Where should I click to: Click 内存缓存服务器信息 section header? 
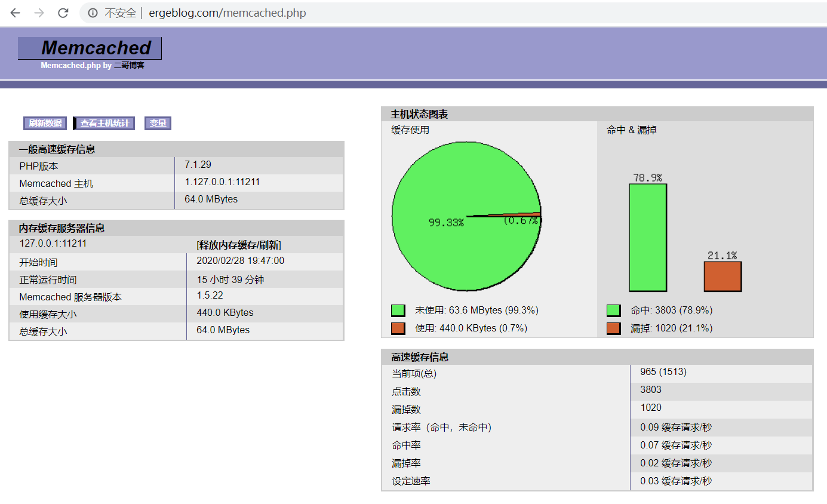(176, 228)
